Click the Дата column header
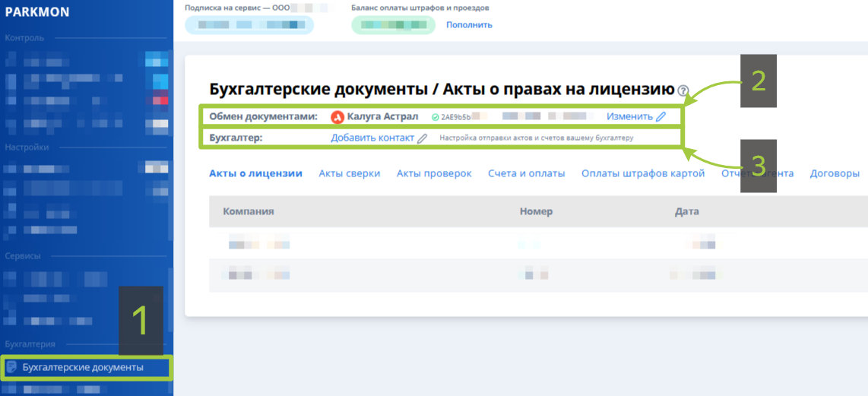 coord(686,211)
